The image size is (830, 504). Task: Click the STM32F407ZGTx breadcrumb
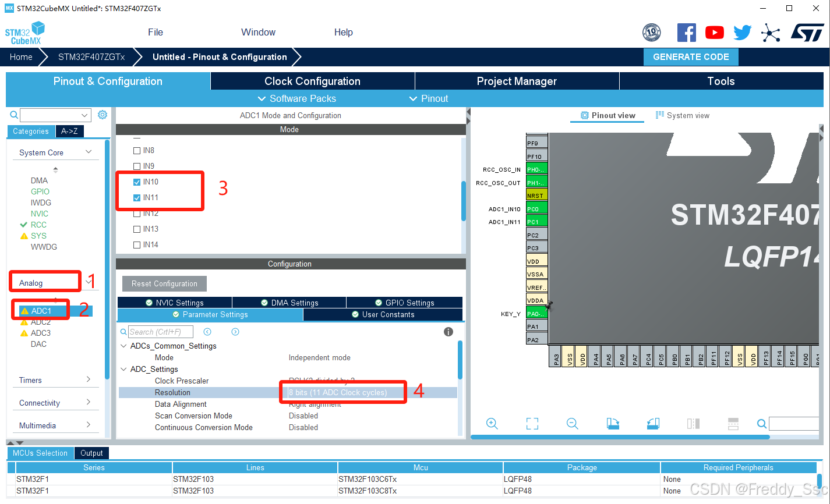click(91, 57)
